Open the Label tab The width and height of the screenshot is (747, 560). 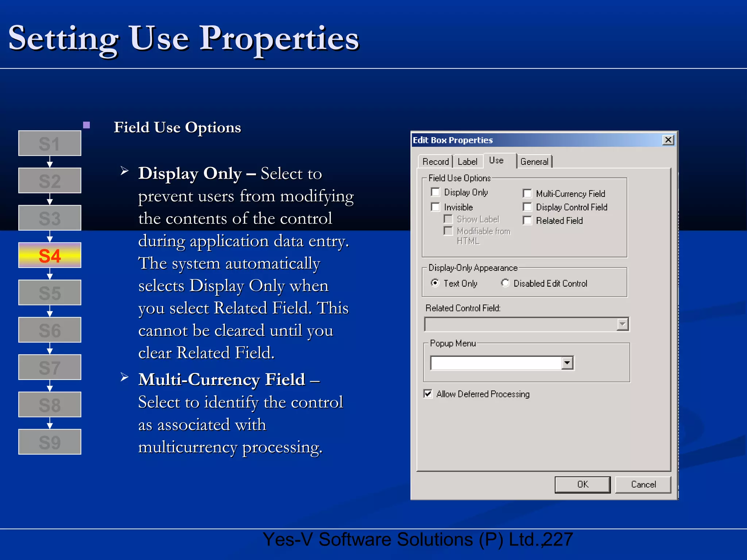coord(468,162)
